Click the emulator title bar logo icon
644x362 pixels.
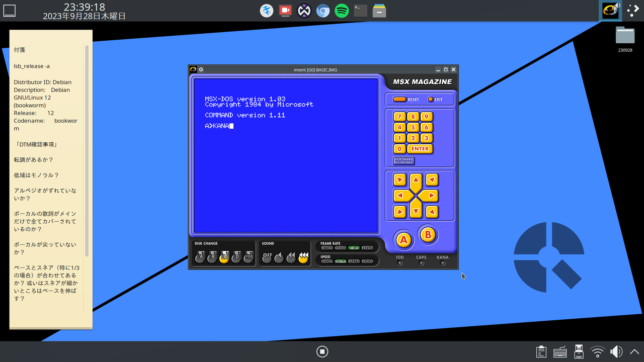(193, 69)
